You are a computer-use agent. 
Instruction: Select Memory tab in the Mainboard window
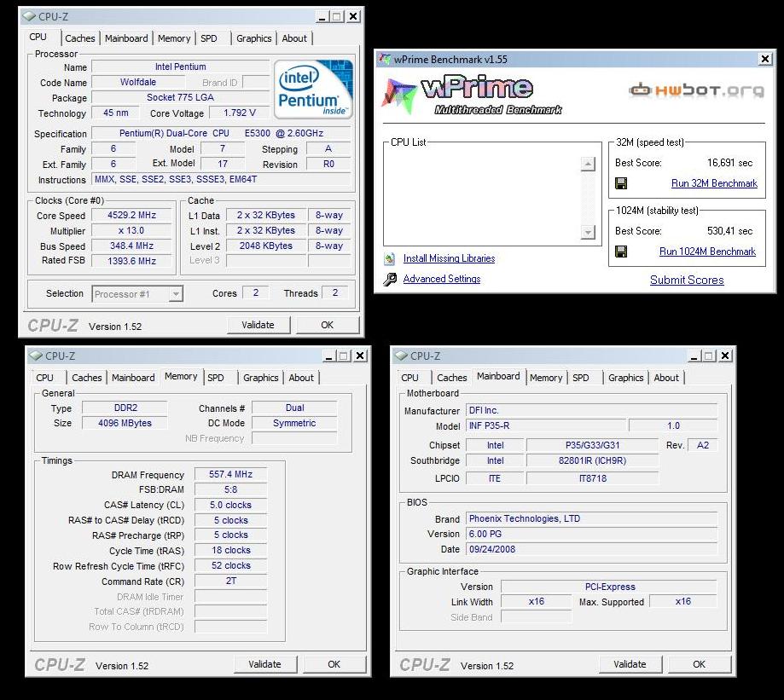click(546, 378)
